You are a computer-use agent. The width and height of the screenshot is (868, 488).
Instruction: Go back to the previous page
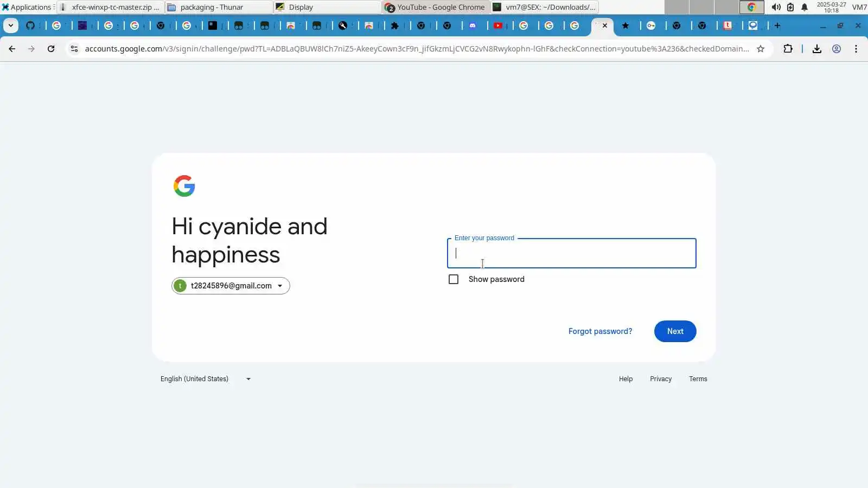(x=12, y=49)
